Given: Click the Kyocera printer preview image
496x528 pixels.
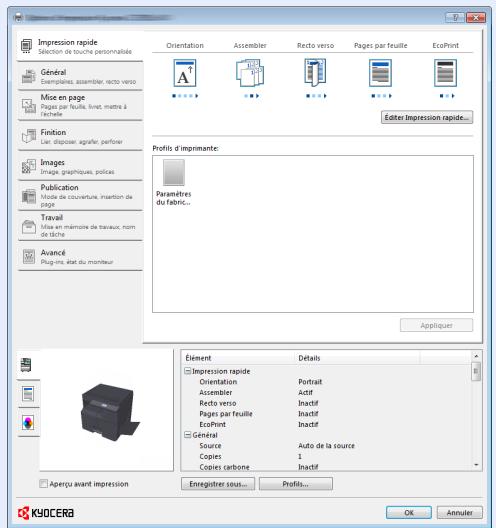Looking at the screenshot, I should coord(109,412).
